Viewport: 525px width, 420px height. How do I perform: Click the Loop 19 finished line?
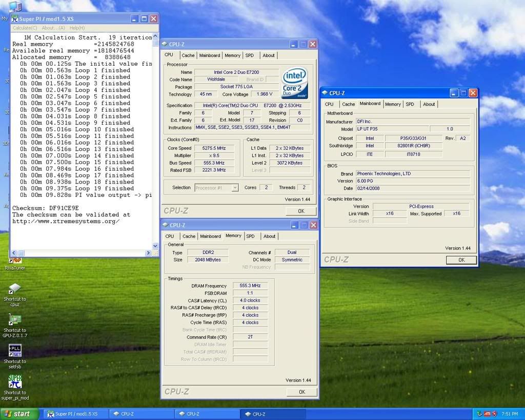pyautogui.click(x=77, y=189)
